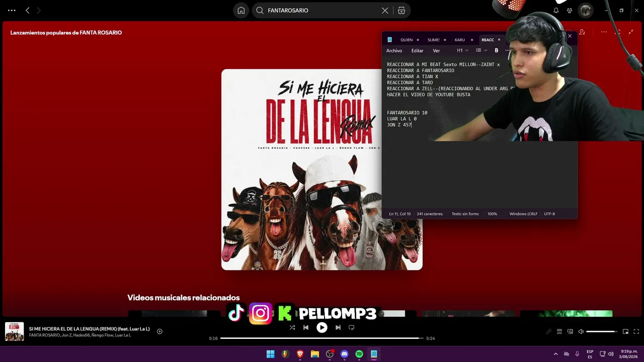
Task: Click the line FANTAROSARIO 10
Action: click(x=407, y=113)
